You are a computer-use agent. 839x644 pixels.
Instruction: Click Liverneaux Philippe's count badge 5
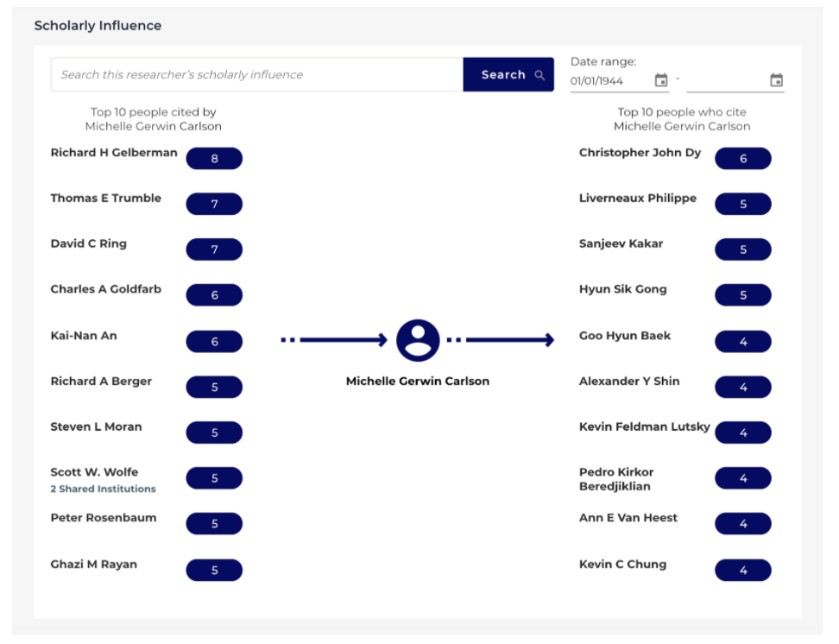[742, 204]
